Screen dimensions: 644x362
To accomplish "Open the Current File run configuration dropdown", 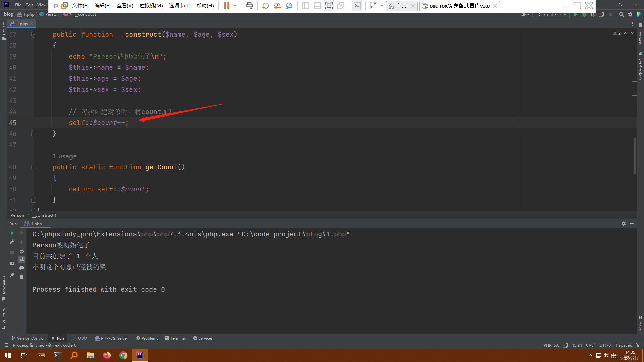I will point(552,15).
